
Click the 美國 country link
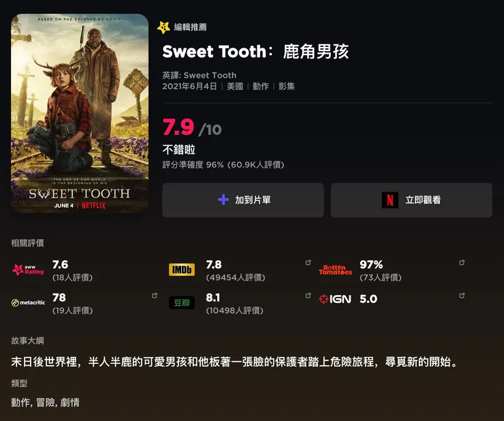(235, 87)
